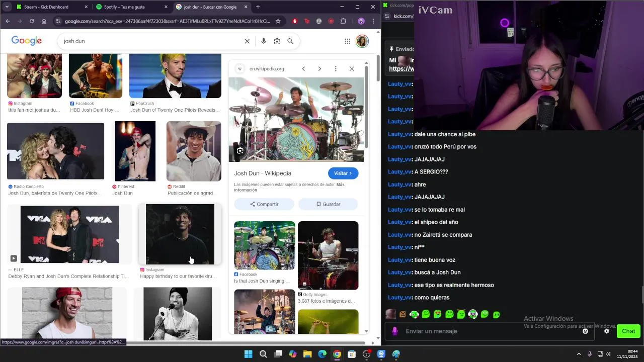This screenshot has height=362, width=644.
Task: Open the large drummer preview image
Action: 296,120
